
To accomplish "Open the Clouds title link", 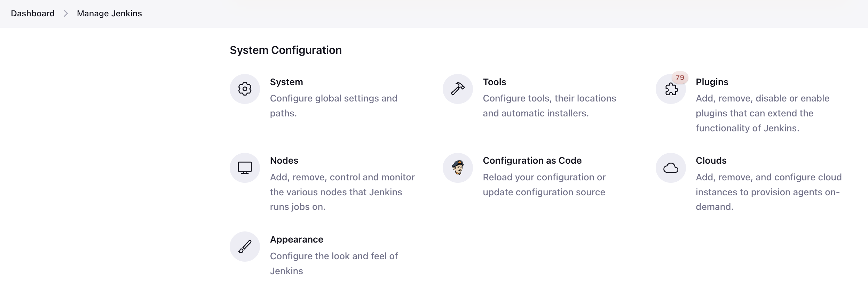I will [x=711, y=161].
